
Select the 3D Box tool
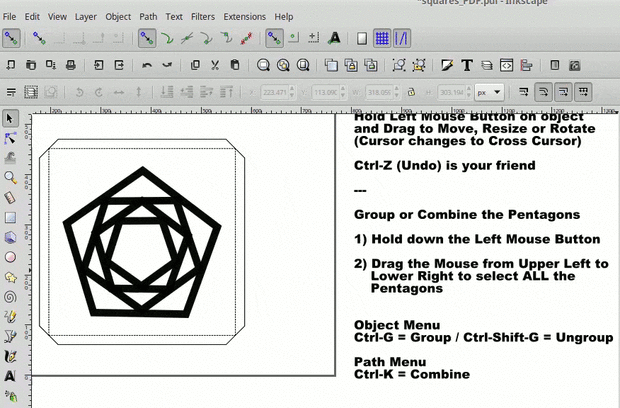10,237
